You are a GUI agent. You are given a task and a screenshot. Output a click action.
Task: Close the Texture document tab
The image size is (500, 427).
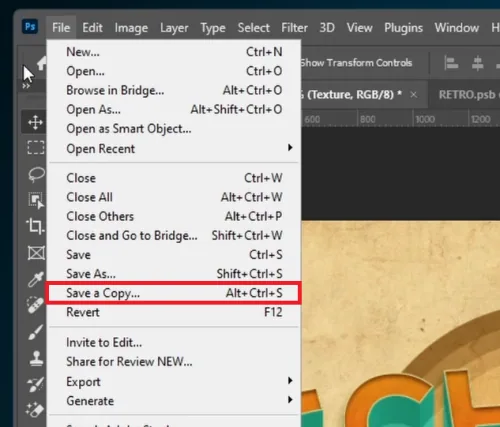414,95
